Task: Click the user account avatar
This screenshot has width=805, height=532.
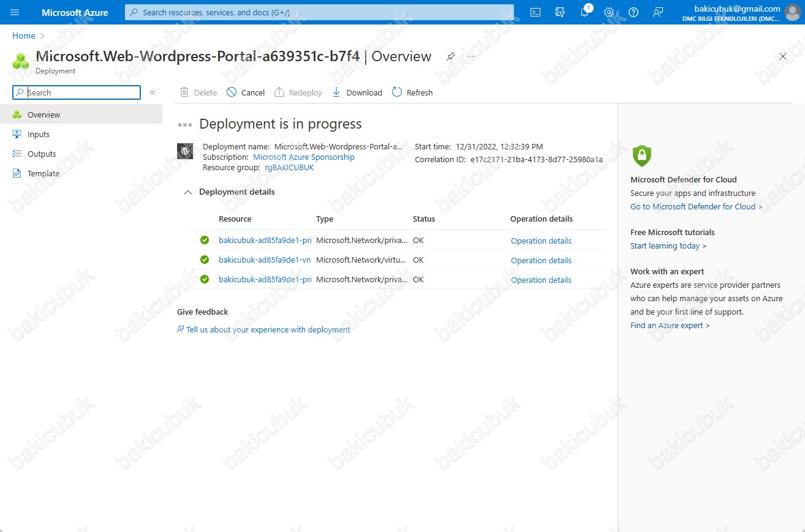Action: coord(793,12)
